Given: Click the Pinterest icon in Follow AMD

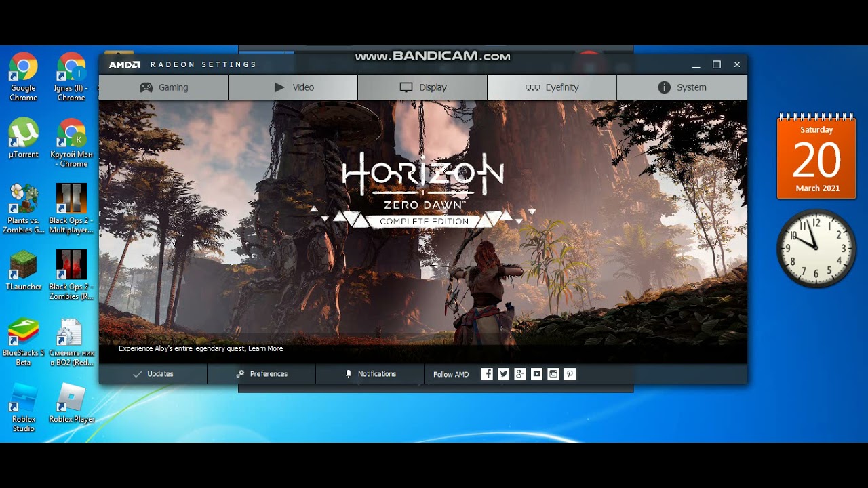Looking at the screenshot, I should [570, 374].
